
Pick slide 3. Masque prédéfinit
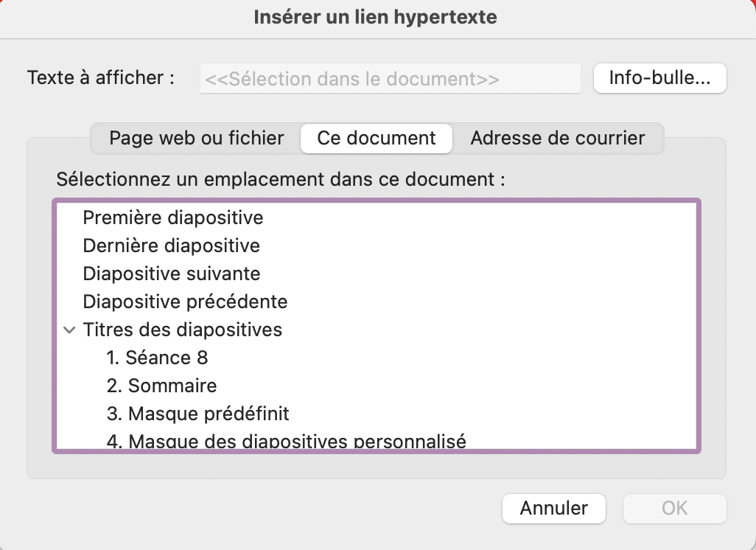(377, 414)
